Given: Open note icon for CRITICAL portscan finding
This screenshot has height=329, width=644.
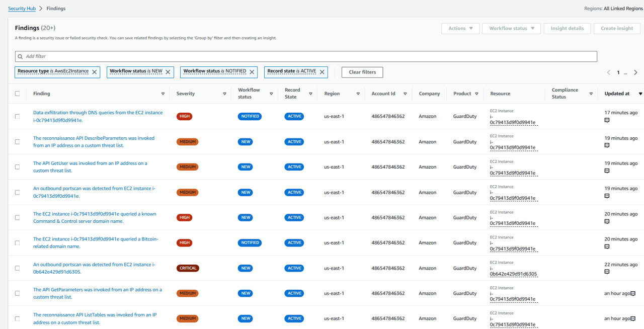Looking at the screenshot, I should pos(607,272).
